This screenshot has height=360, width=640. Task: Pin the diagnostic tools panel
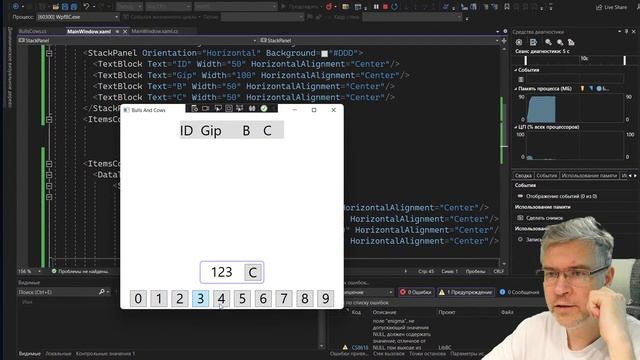tap(627, 31)
